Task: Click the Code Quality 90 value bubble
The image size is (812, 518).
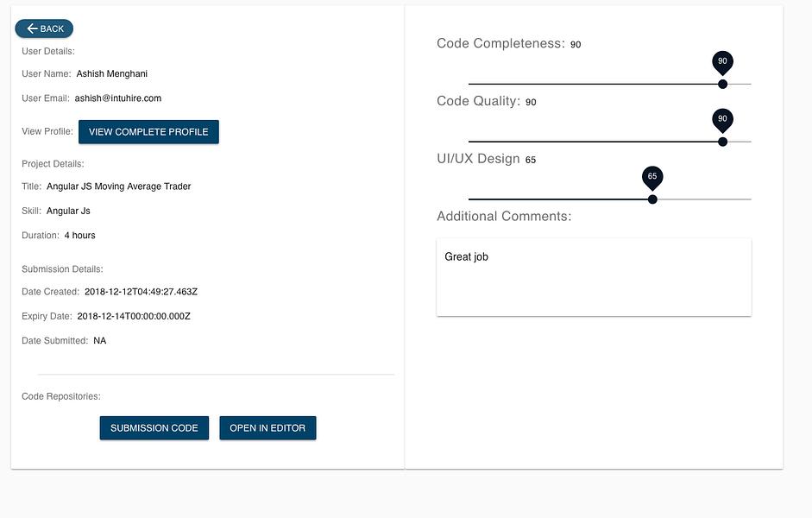Action: 722,120
